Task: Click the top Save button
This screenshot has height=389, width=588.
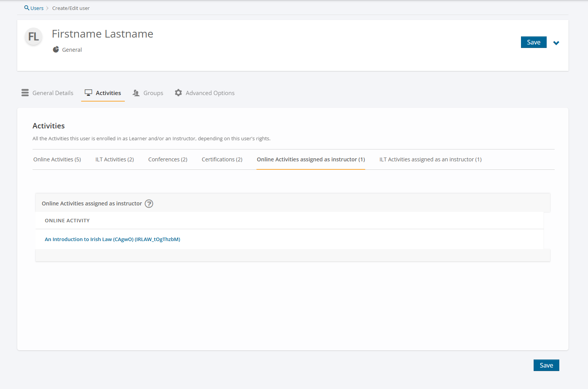Action: coord(534,42)
